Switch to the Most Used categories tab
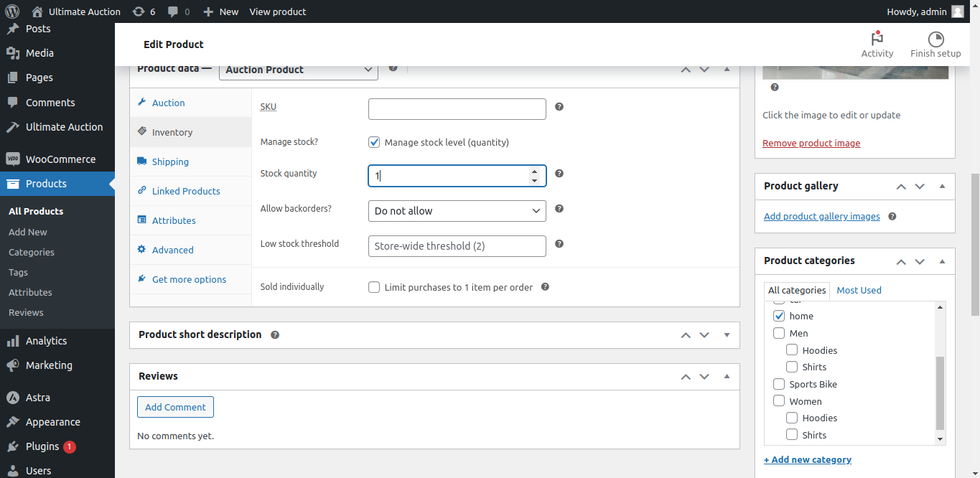980x478 pixels. [x=859, y=290]
